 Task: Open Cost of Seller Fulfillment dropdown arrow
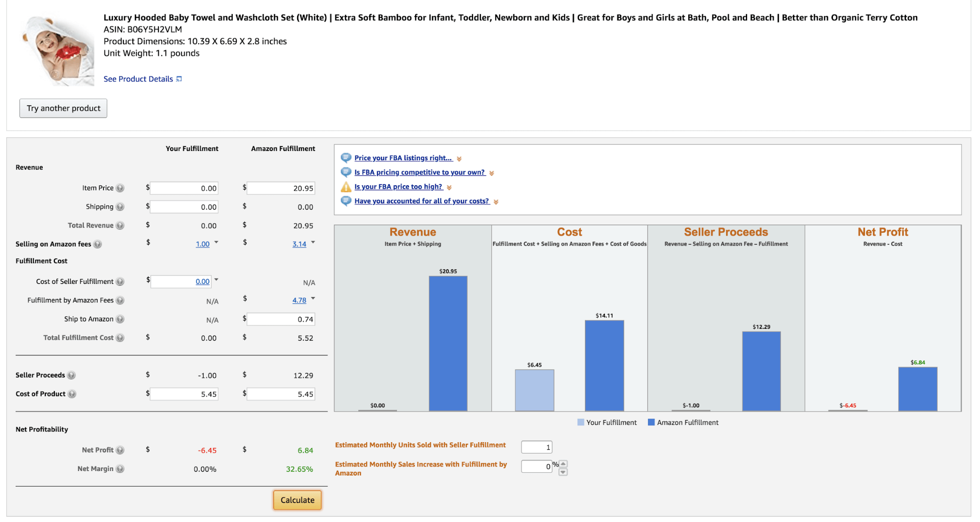tap(216, 279)
